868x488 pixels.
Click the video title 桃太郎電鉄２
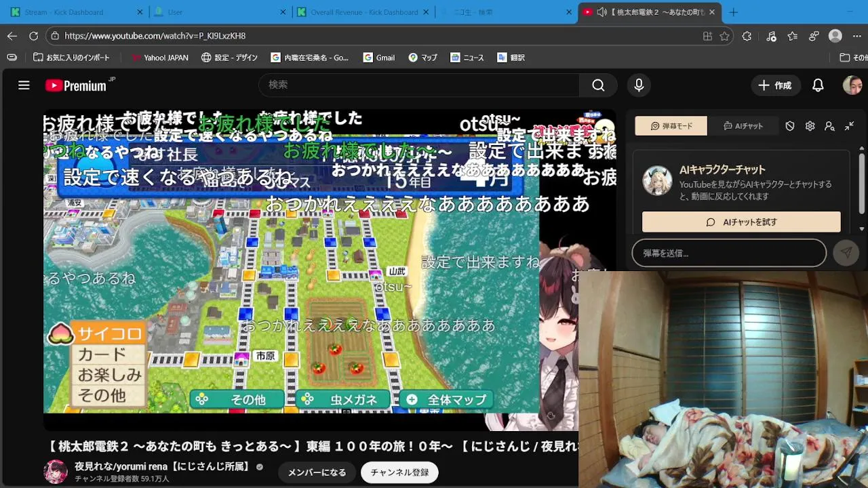point(312,447)
